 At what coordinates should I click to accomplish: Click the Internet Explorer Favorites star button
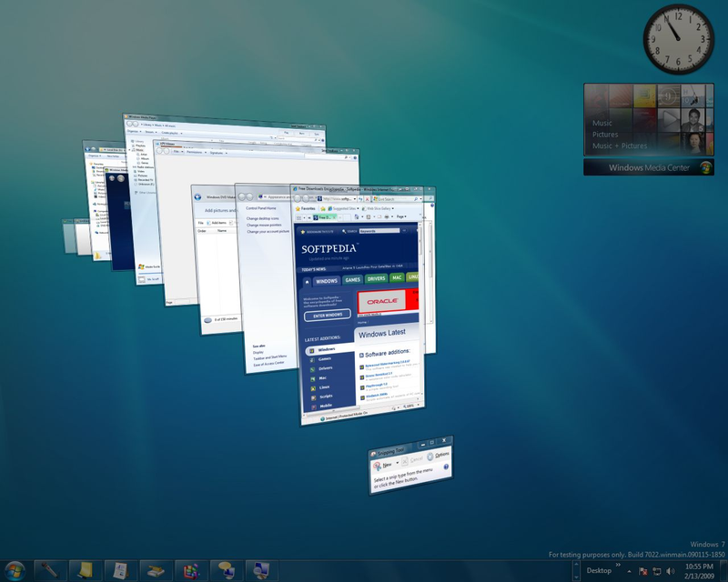pos(306,209)
